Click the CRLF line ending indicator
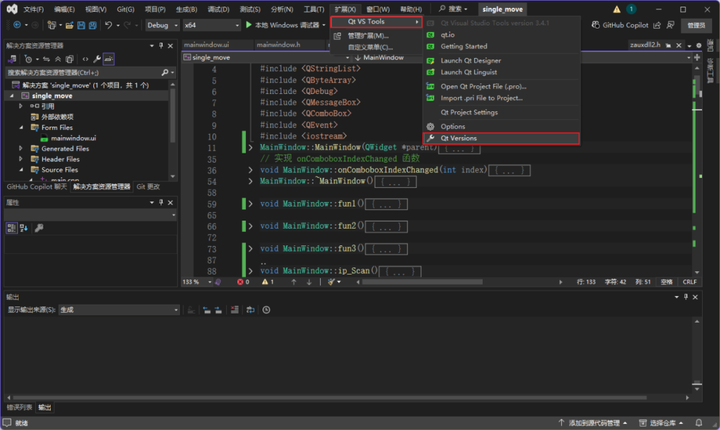 tap(689, 282)
